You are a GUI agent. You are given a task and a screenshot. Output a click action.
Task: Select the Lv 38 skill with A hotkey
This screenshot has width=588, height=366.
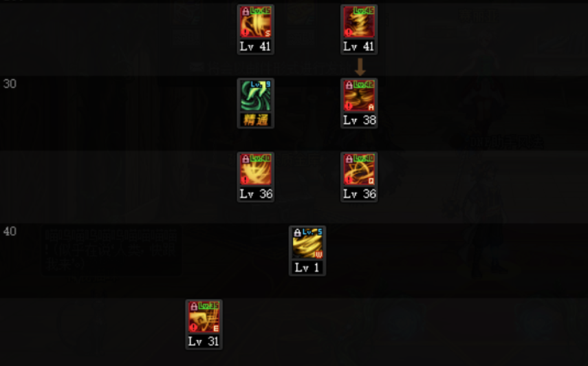359,103
